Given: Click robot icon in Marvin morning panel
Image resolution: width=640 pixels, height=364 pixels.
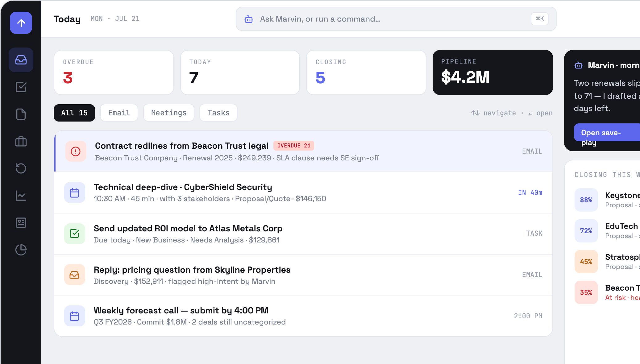Looking at the screenshot, I should pos(578,65).
